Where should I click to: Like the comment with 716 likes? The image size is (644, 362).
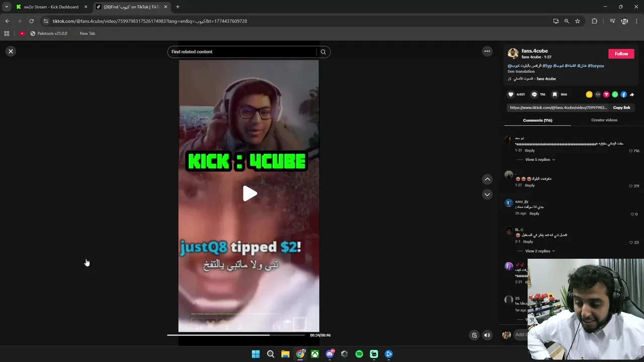[631, 151]
